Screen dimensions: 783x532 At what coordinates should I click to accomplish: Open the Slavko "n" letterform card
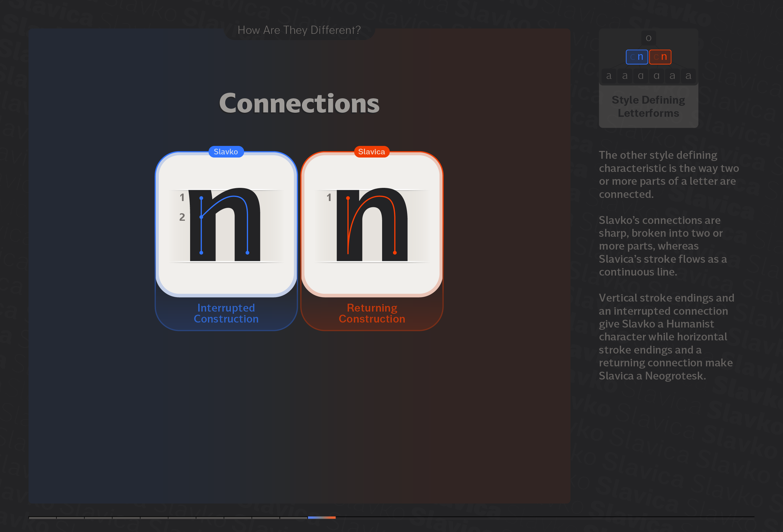(226, 225)
